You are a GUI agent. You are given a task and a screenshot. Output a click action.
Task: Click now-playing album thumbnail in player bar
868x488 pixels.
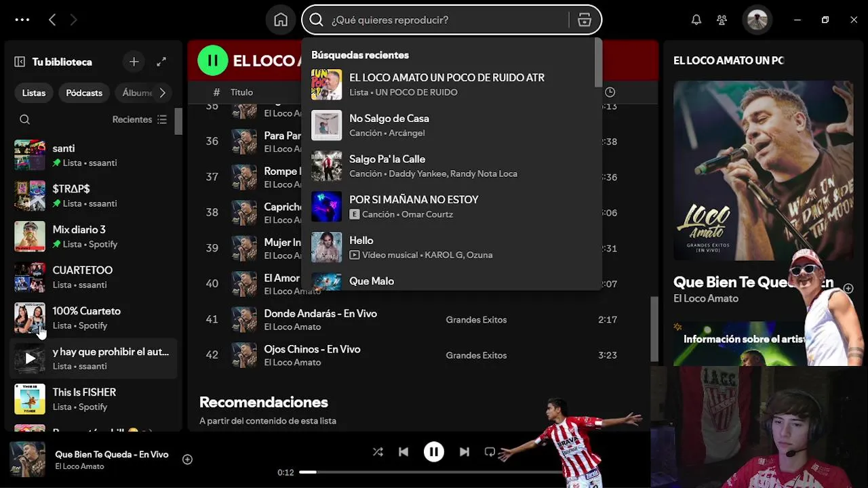pos(27,460)
